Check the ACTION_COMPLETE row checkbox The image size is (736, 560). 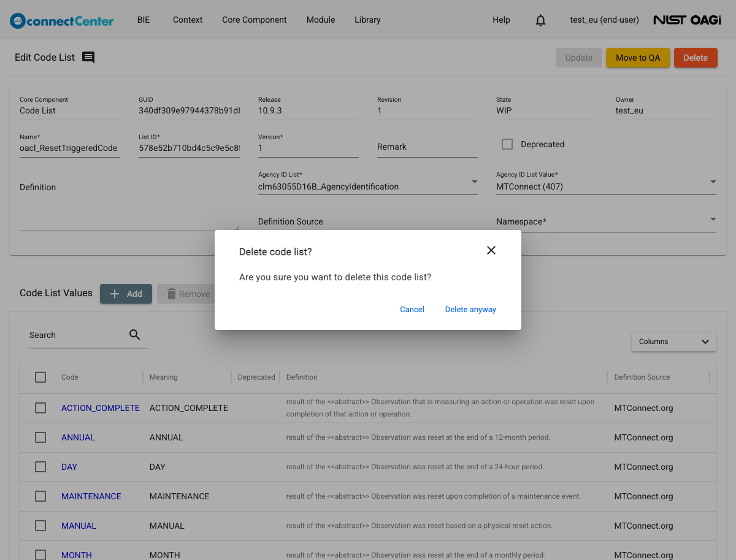click(40, 408)
